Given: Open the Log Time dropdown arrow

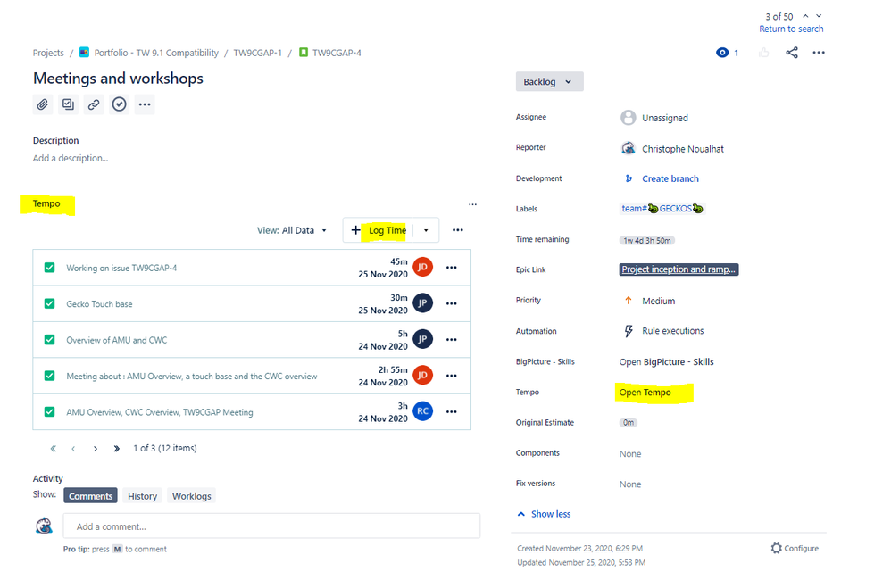Looking at the screenshot, I should [426, 231].
